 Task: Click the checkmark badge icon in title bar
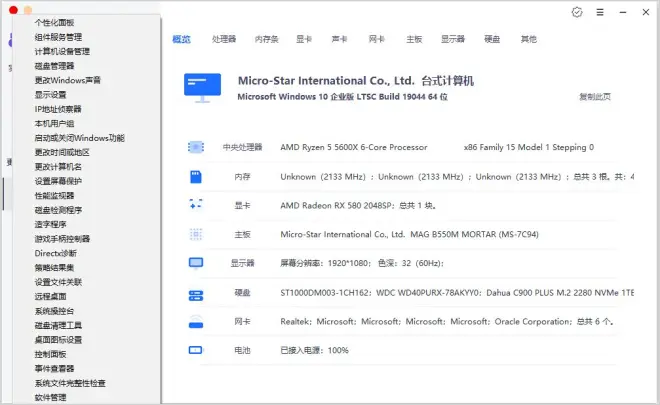click(577, 12)
